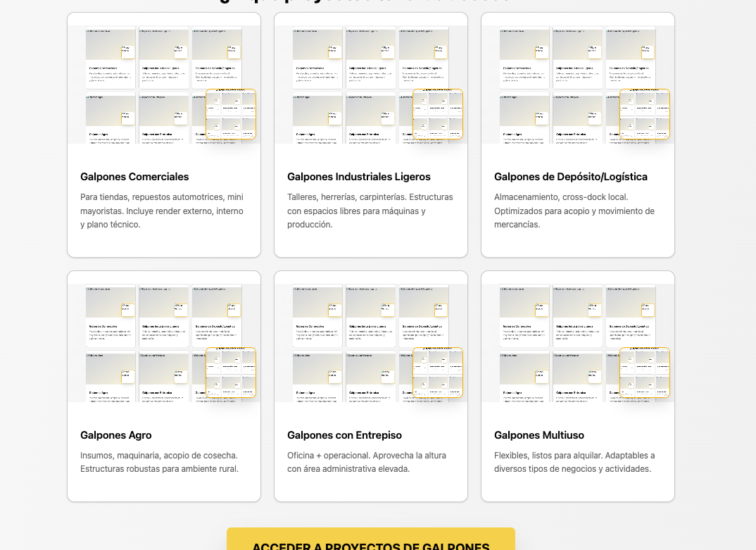756x550 pixels.
Task: Select the 'Galpones de Depósito/Logística' card title
Action: [x=570, y=177]
